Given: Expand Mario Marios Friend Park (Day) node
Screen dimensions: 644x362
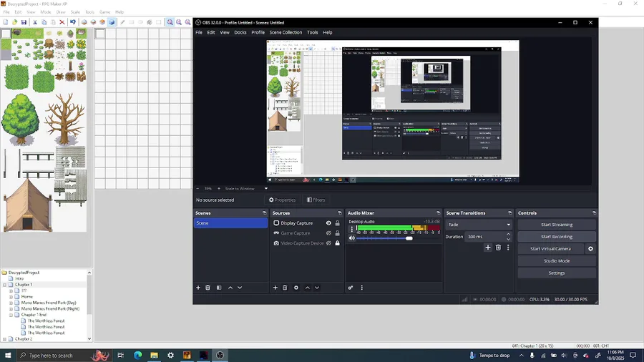Looking at the screenshot, I should (x=11, y=303).
